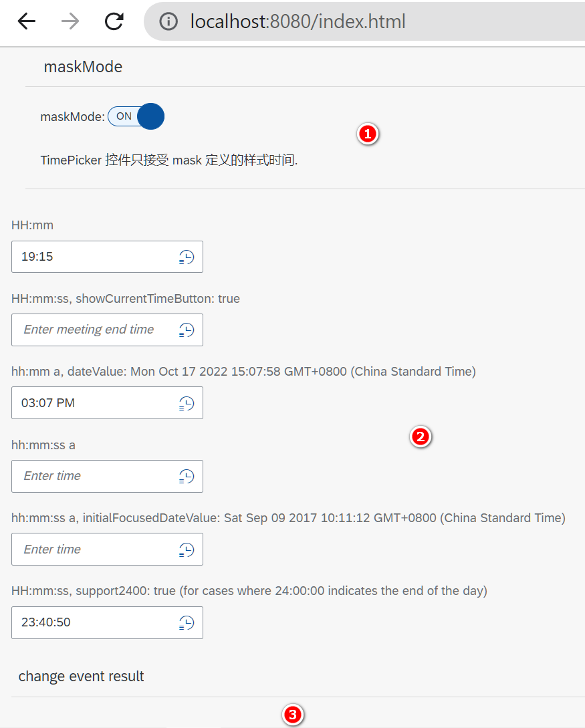Select the change event result heading
Viewport: 585px width, 728px height.
pos(82,677)
